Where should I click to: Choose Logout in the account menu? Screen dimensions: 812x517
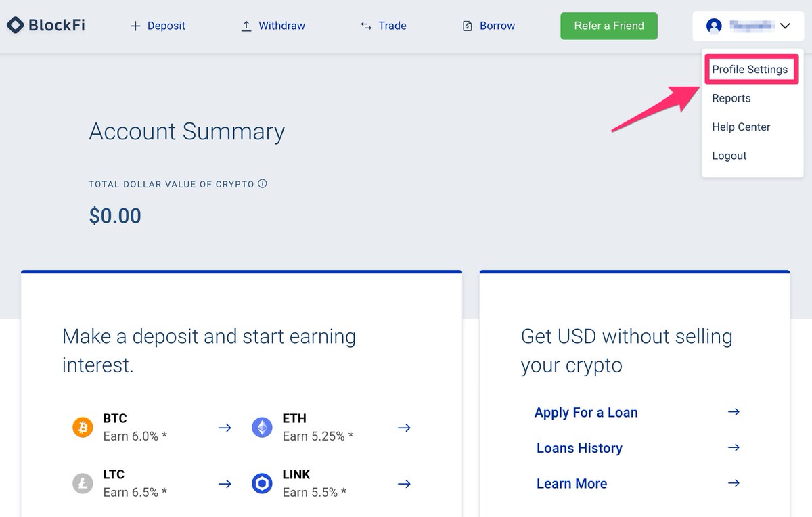pos(729,156)
